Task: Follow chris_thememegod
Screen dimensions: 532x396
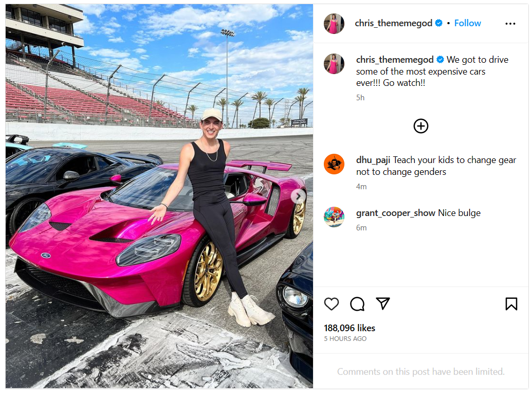Action: coord(467,23)
